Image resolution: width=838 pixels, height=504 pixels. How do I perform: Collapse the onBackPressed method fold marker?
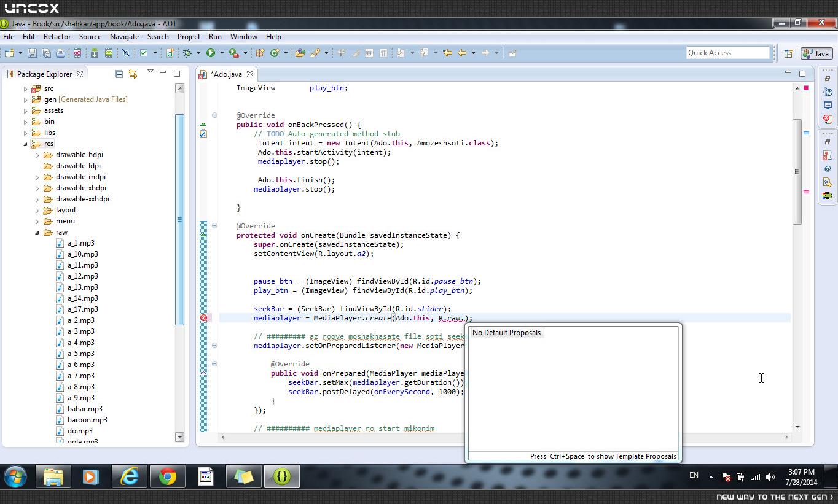click(214, 115)
